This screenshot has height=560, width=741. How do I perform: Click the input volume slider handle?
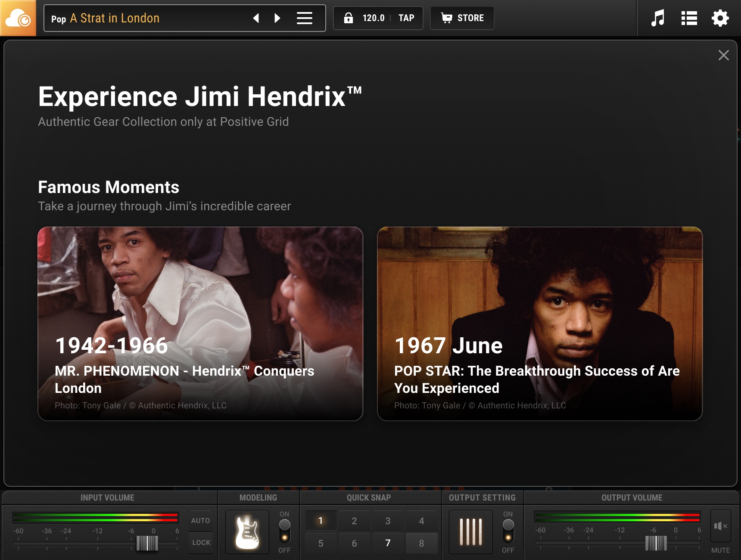147,543
